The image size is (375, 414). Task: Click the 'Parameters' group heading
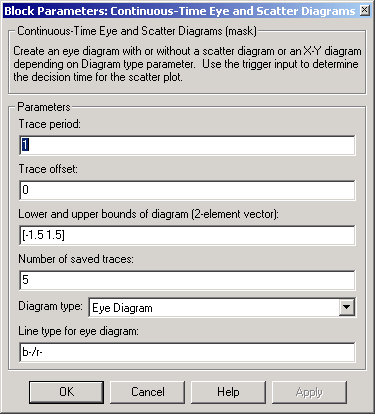[x=44, y=107]
